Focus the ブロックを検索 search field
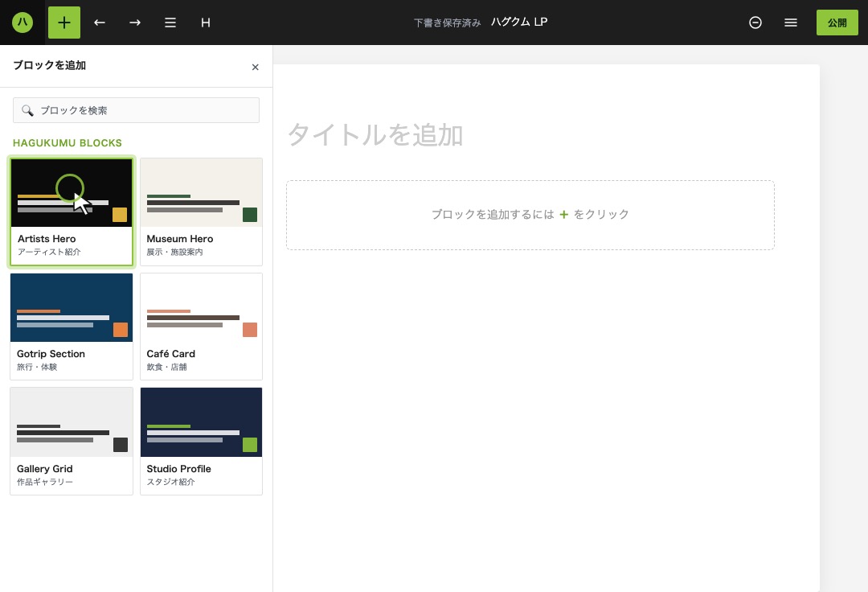868x592 pixels. 136,110
